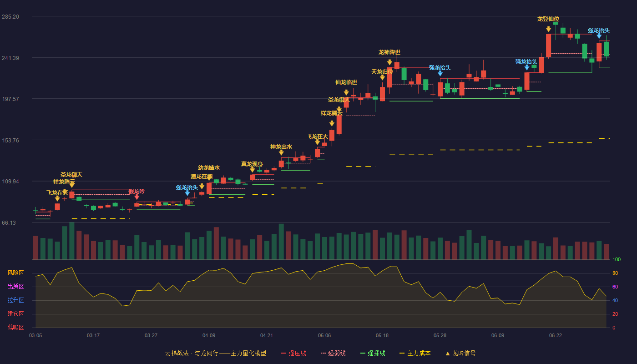Click the 05-28 date axis label
This screenshot has width=637, height=364.
click(440, 335)
